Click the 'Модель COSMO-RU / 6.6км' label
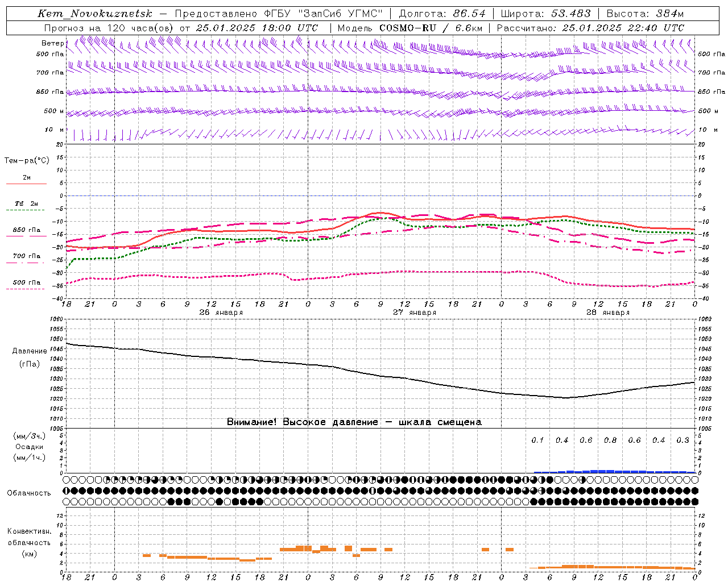Screen dimensions: 728x582 410,28
